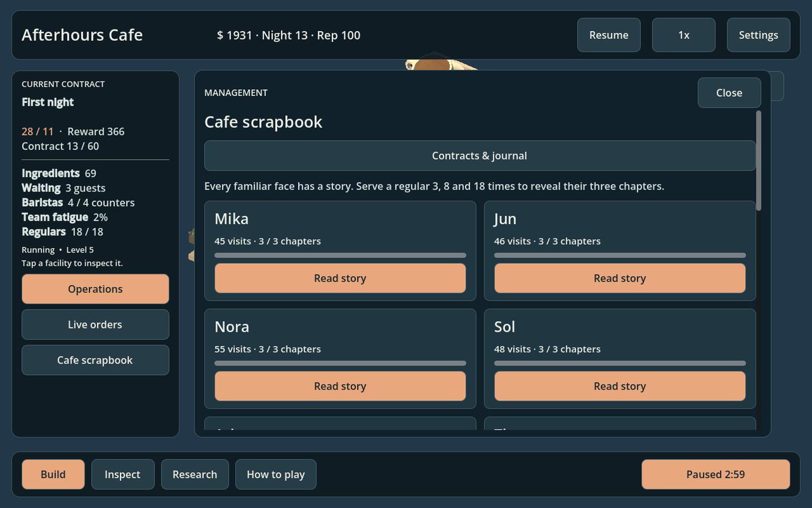Close the management panel
Viewport: 812px width, 508px height.
coord(729,93)
